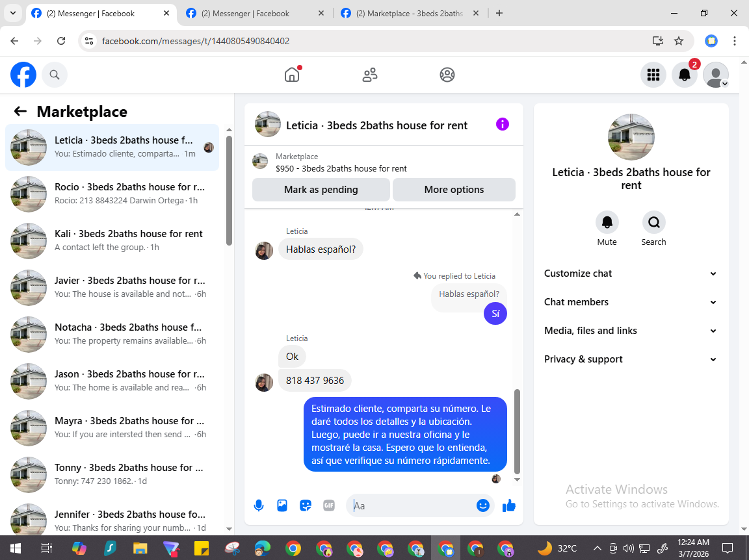Expand Privacy & support section
749x560 pixels.
[x=631, y=359]
